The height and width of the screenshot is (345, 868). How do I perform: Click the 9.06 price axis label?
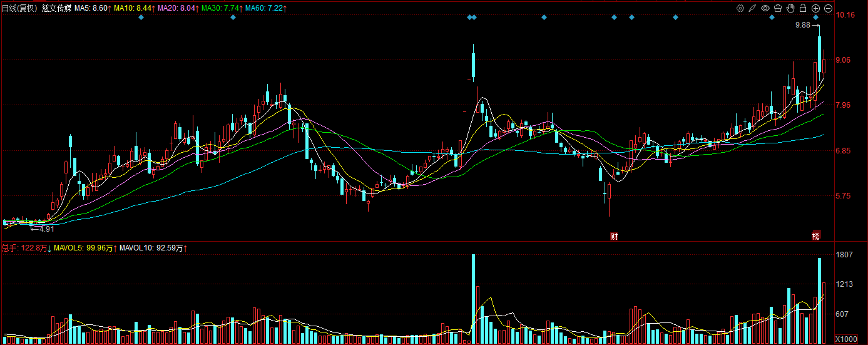[x=844, y=60]
